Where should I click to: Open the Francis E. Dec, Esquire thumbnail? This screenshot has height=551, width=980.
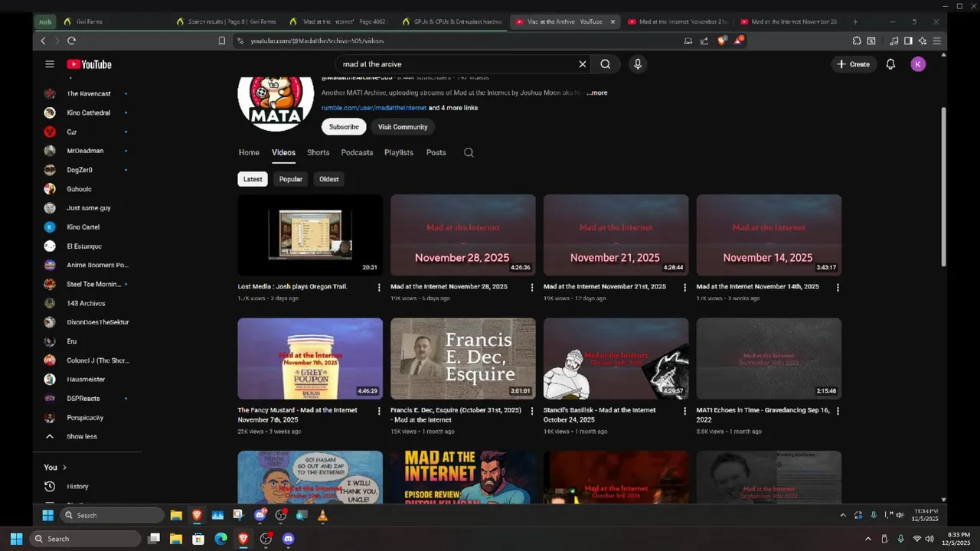(462, 359)
